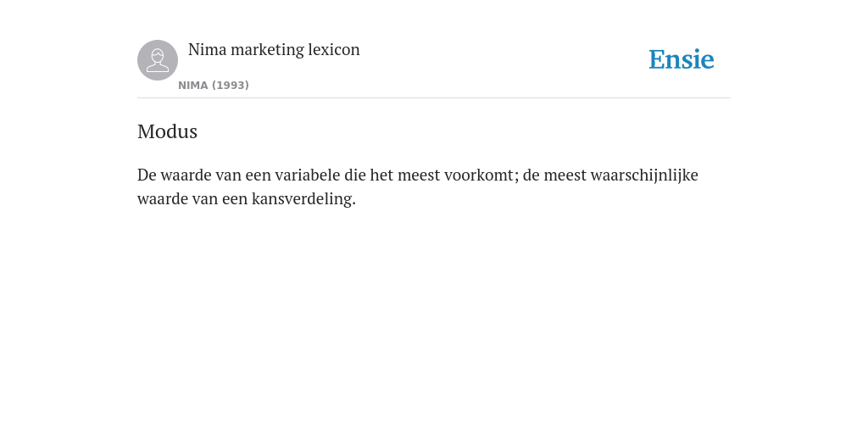Click the person silhouette inside the avatar
Image resolution: width=868 pixels, height=434 pixels.
point(158,60)
